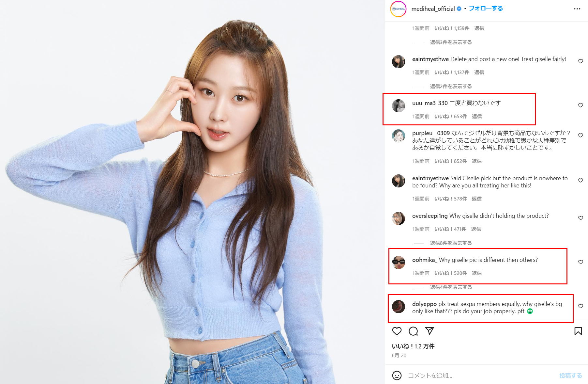The height and width of the screenshot is (384, 588).
Task: View the いいね！1.2万件 likes list
Action: pos(413,346)
